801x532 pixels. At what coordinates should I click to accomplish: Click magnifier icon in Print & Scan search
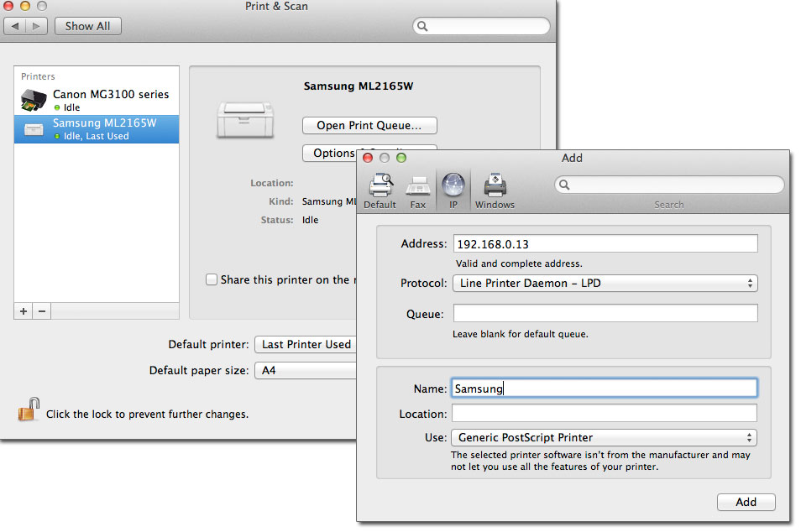coord(422,26)
